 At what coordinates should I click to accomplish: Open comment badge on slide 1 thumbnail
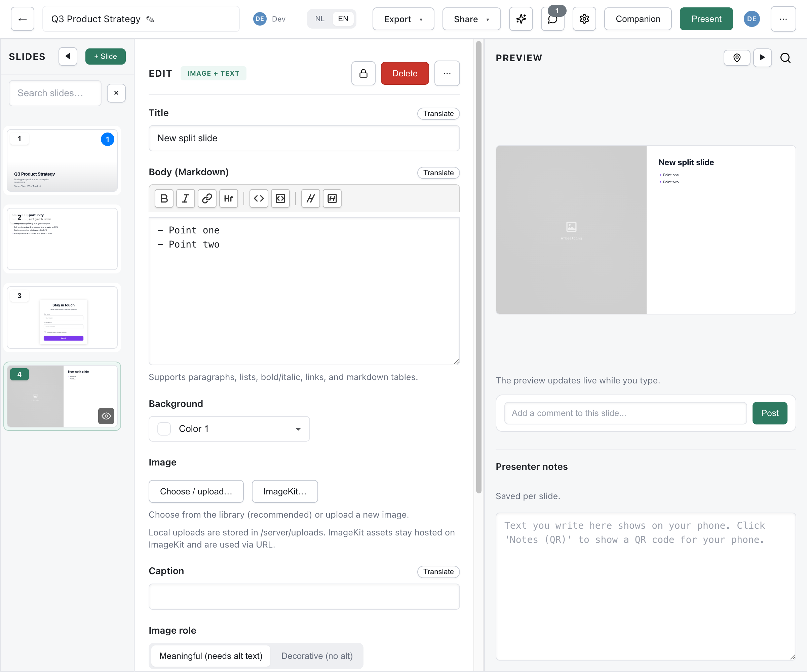107,139
